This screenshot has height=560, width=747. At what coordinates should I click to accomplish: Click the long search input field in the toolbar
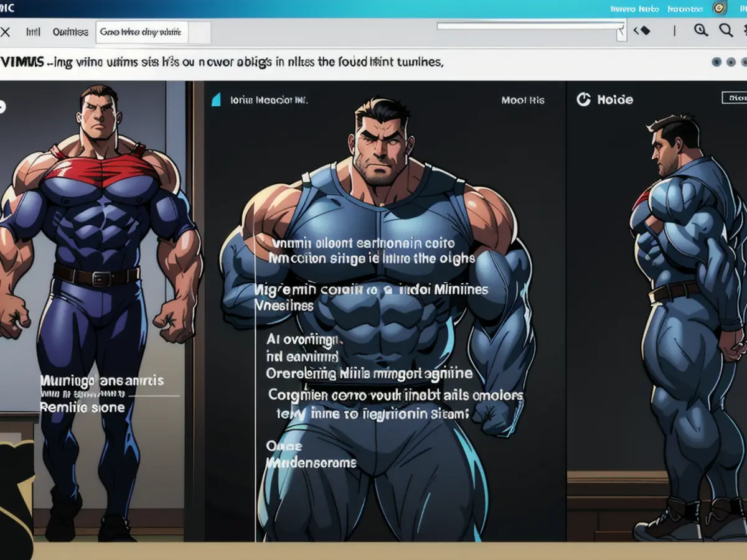[529, 26]
